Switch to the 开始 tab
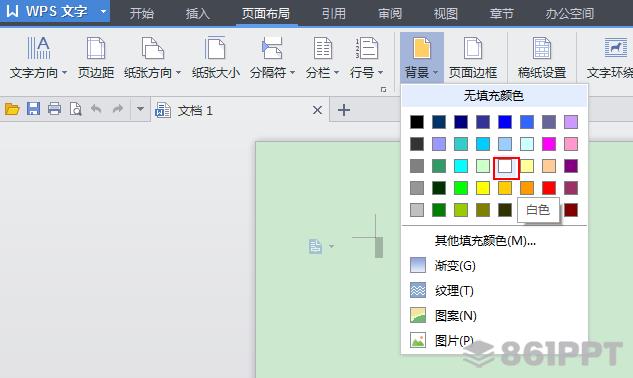 142,13
